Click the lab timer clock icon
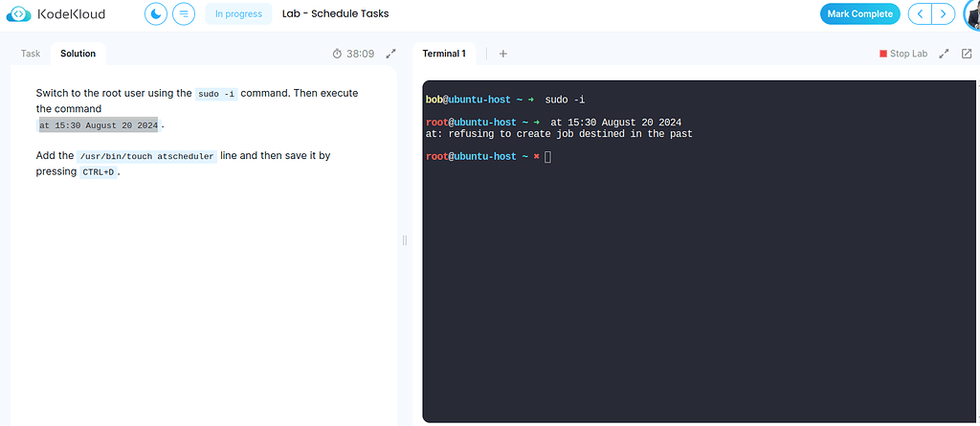The height and width of the screenshot is (426, 980). pyautogui.click(x=337, y=54)
